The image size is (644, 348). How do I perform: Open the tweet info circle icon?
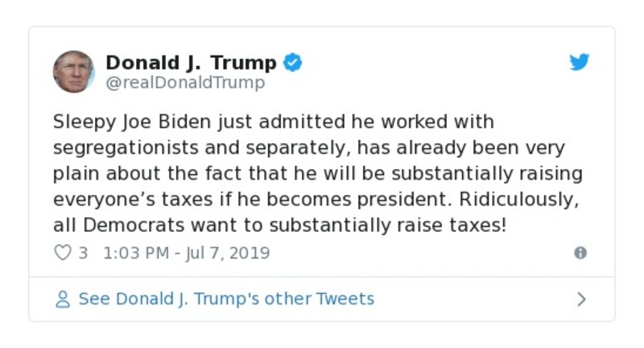tap(580, 253)
